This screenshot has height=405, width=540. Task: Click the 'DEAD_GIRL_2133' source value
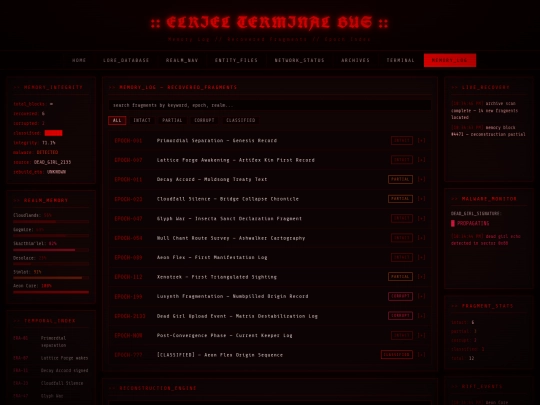point(52,162)
